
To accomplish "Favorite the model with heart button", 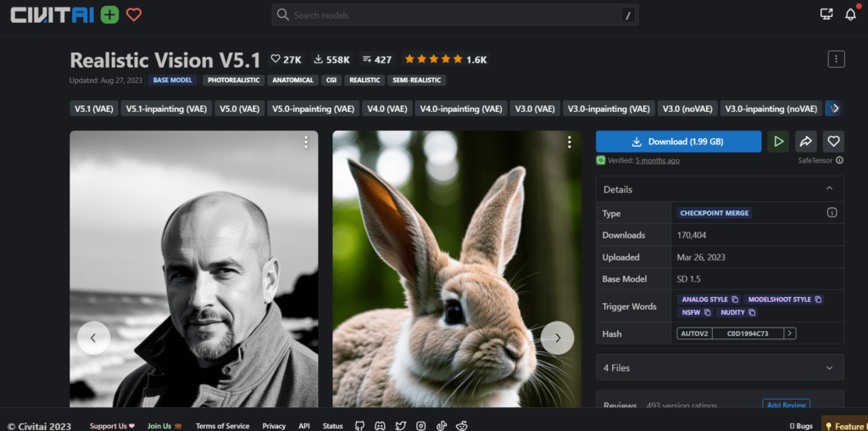I will click(833, 142).
